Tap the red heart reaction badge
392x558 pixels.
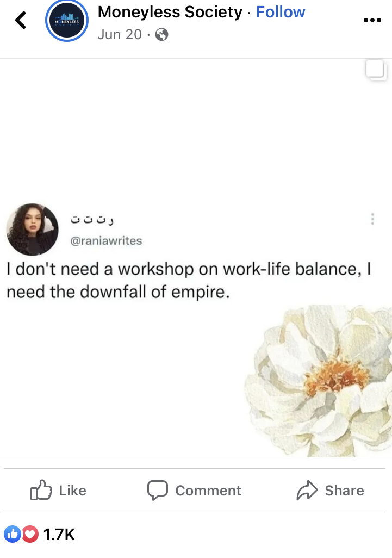30,534
